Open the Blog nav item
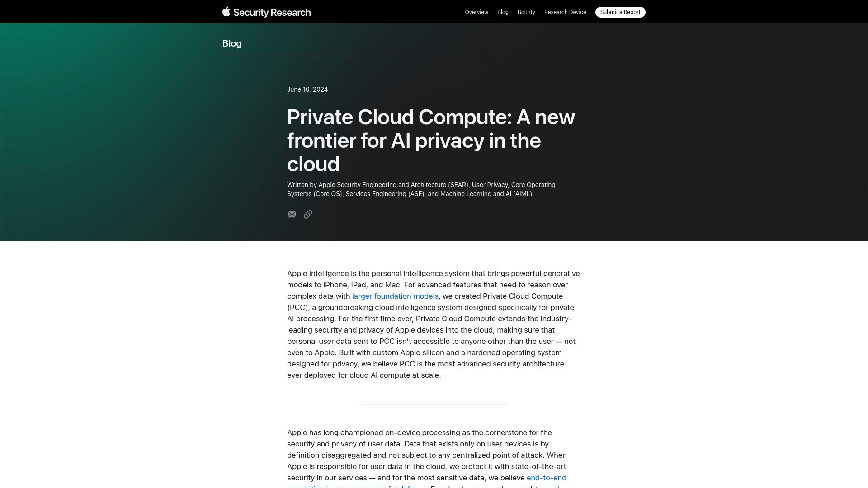 (503, 12)
